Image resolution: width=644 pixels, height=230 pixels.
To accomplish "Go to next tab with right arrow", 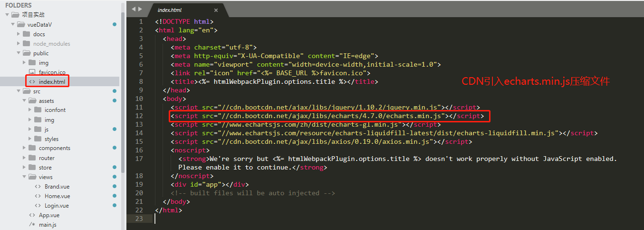I will [x=140, y=9].
